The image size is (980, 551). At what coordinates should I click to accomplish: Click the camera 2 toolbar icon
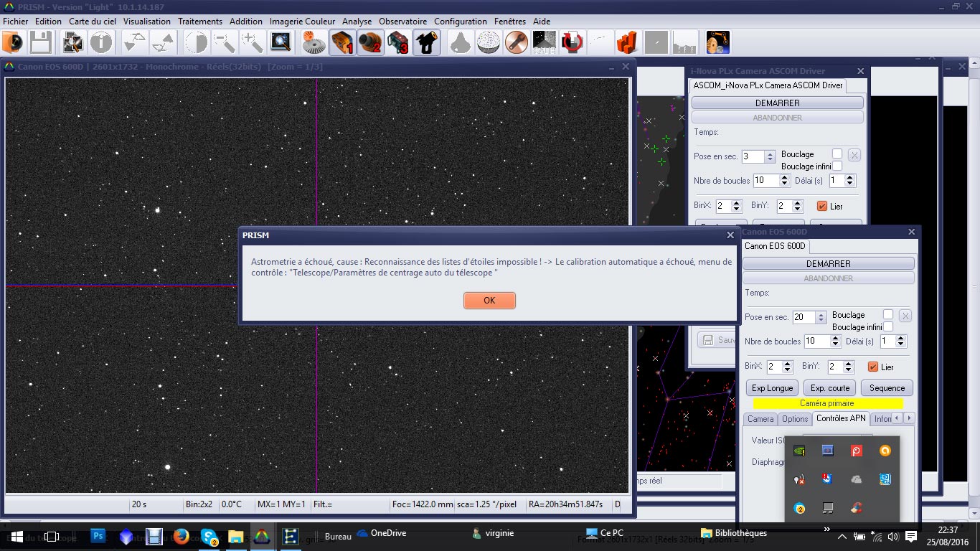pos(370,43)
